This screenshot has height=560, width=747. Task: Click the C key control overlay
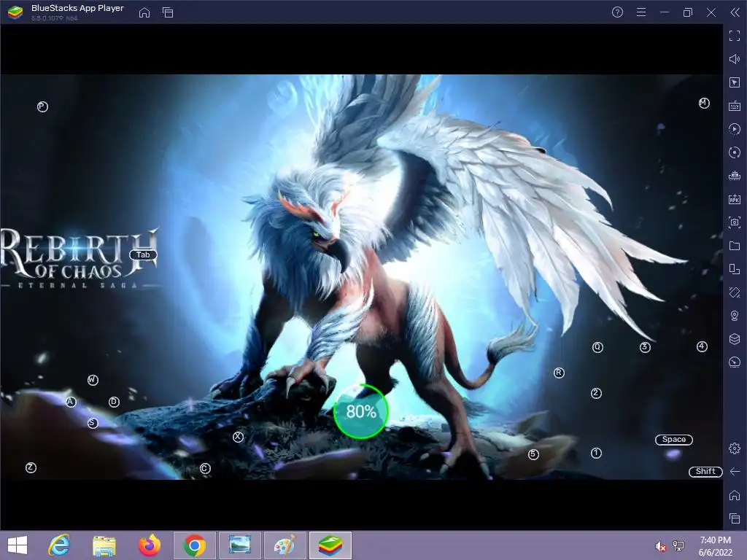coord(205,469)
